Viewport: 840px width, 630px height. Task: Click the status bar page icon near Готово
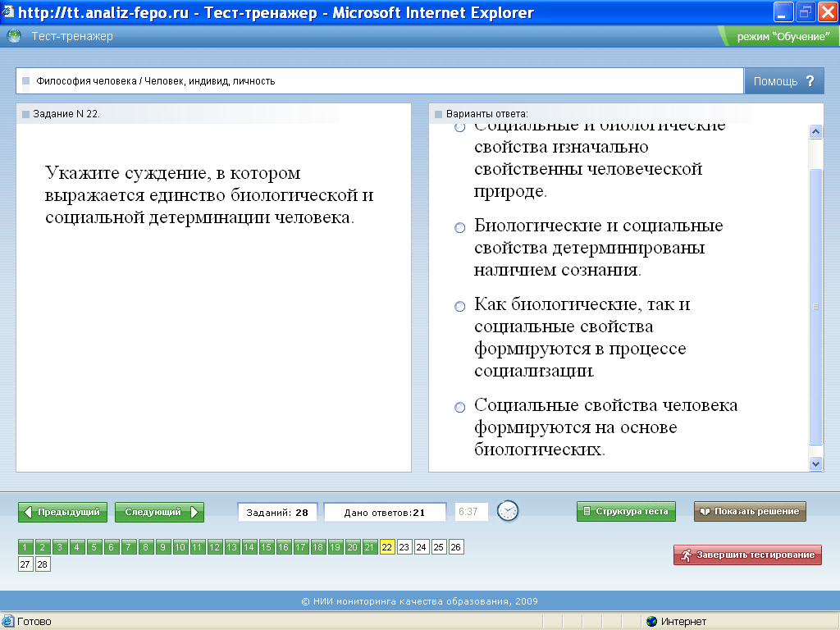(7, 622)
